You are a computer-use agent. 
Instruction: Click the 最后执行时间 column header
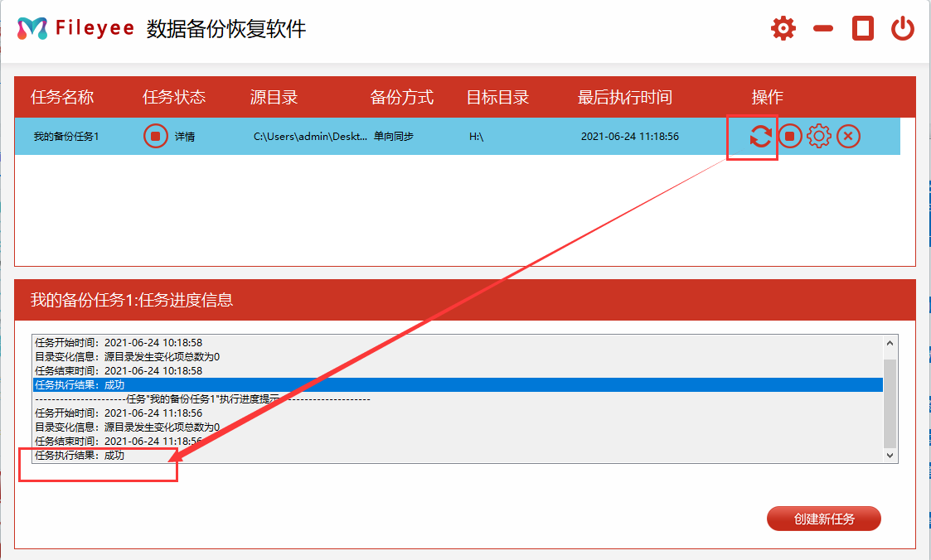(624, 98)
